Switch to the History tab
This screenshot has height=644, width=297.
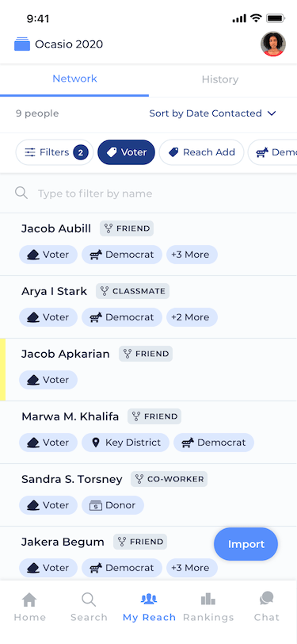point(220,79)
